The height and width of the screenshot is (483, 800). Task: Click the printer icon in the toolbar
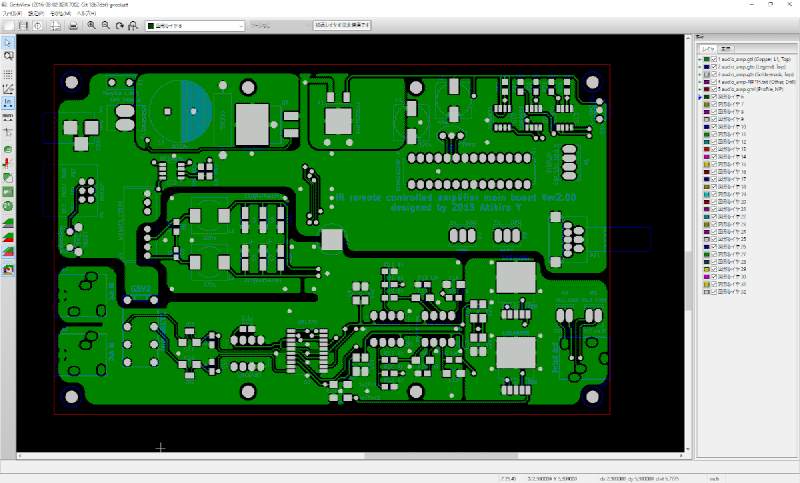point(73,26)
